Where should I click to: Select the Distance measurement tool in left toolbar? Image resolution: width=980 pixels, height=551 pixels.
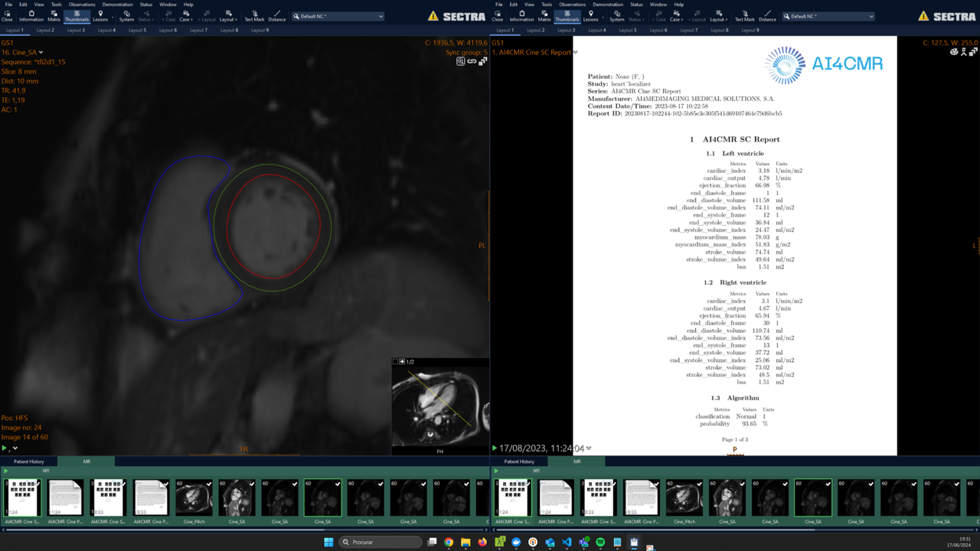coord(277,15)
